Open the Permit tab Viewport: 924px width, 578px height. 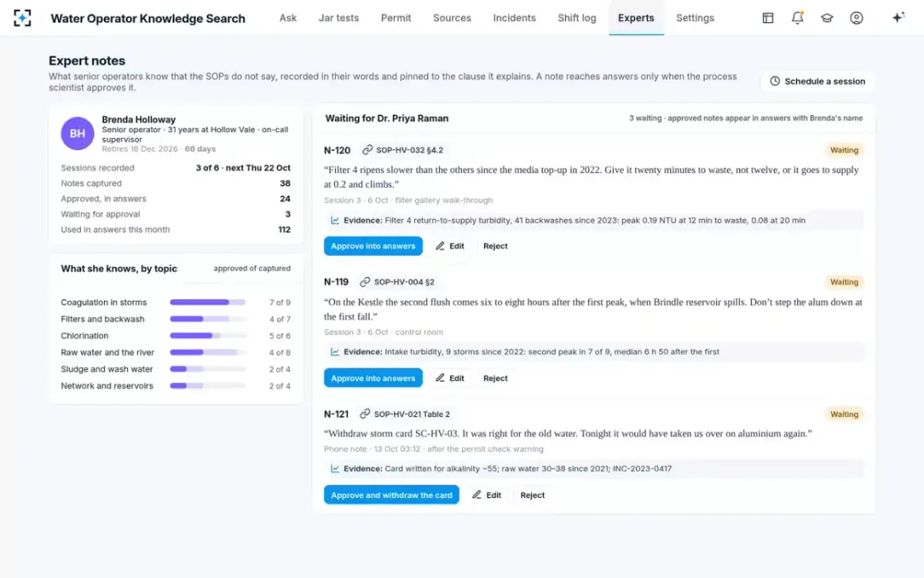coord(396,18)
